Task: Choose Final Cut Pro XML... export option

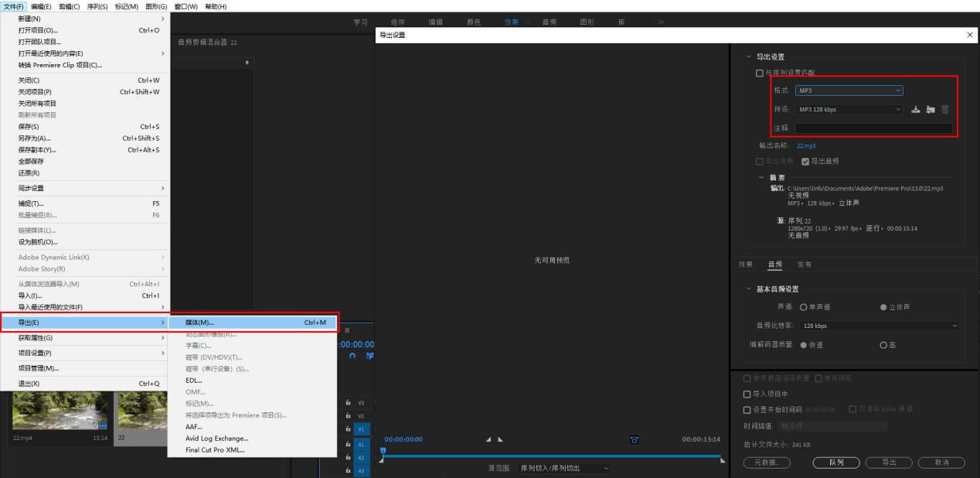Action: tap(253, 449)
